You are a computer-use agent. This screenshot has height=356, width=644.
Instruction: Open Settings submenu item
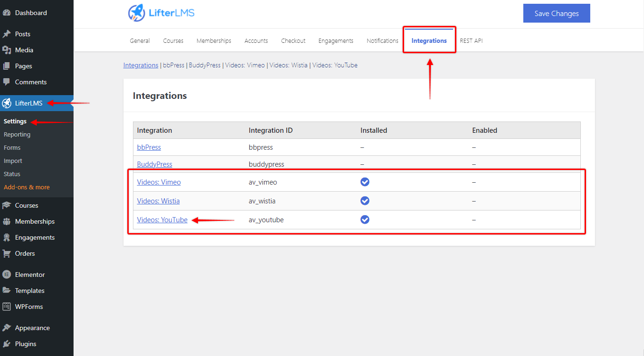pos(15,121)
